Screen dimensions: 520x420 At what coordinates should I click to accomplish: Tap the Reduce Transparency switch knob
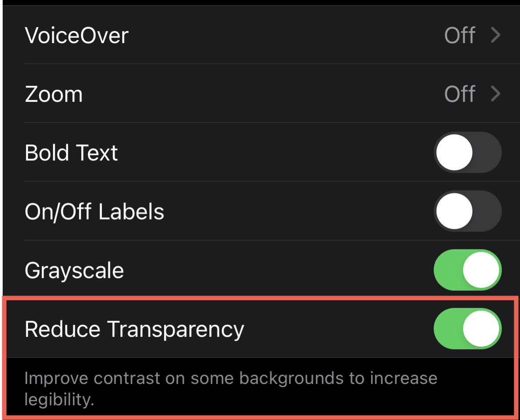[x=482, y=329]
